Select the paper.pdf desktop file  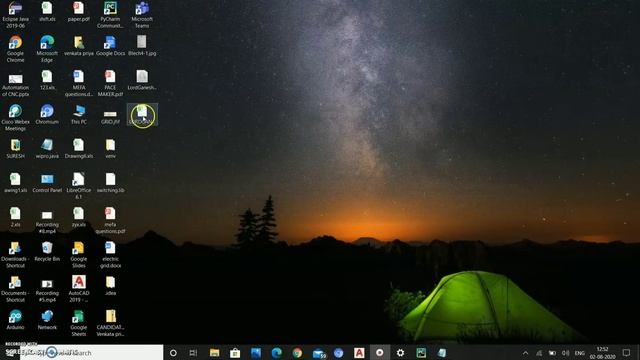click(x=78, y=11)
